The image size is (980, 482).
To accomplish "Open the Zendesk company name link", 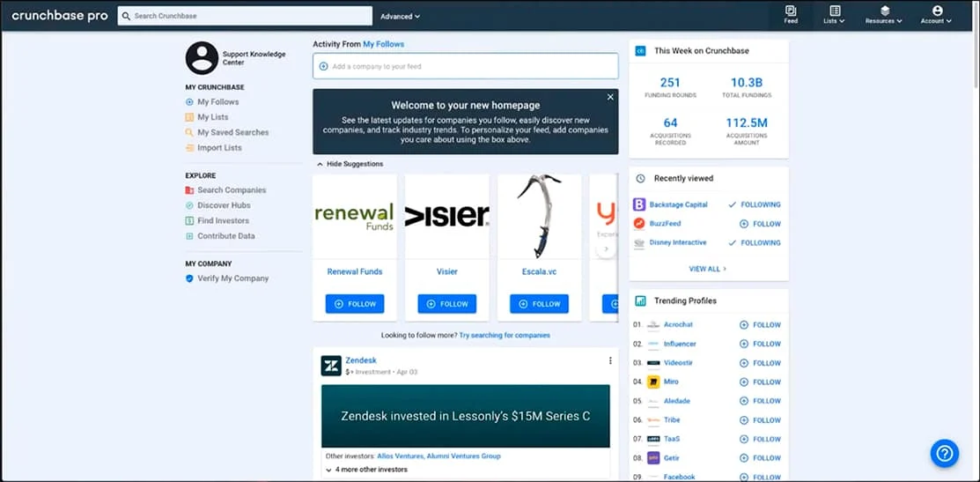I will point(361,360).
